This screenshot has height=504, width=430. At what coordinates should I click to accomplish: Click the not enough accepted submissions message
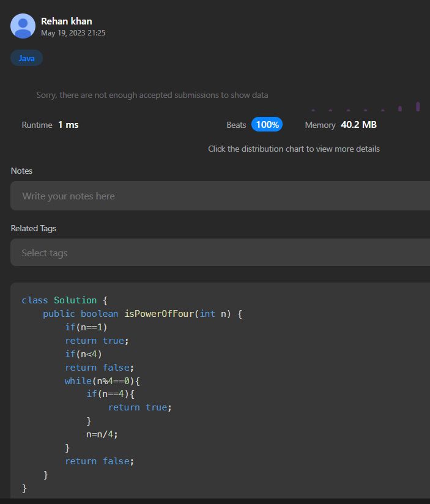(152, 95)
